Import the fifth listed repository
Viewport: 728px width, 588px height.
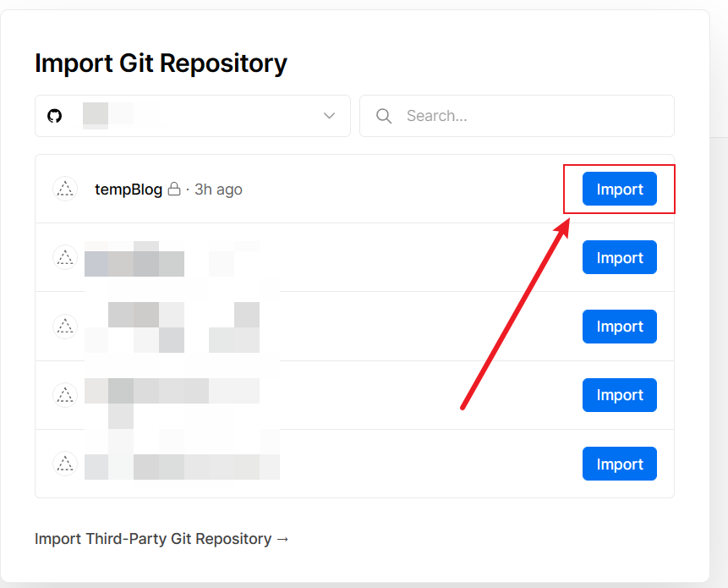pyautogui.click(x=619, y=464)
